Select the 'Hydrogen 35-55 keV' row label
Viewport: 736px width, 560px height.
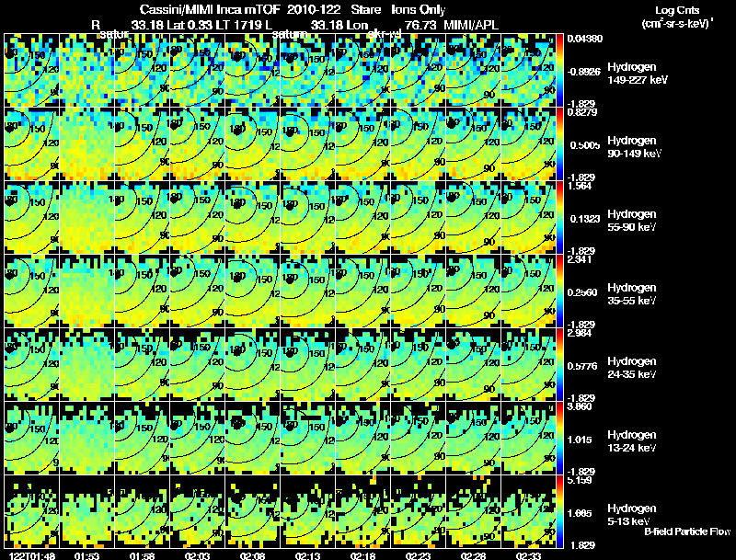point(632,294)
